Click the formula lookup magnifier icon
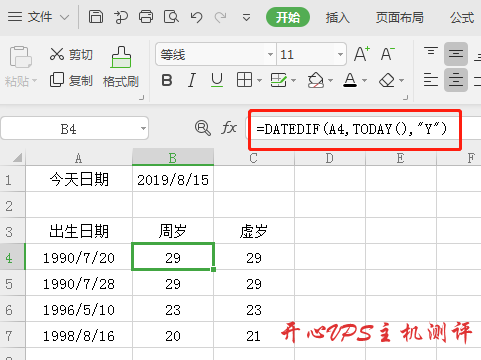Viewport: 481px width, 360px height. click(x=202, y=128)
